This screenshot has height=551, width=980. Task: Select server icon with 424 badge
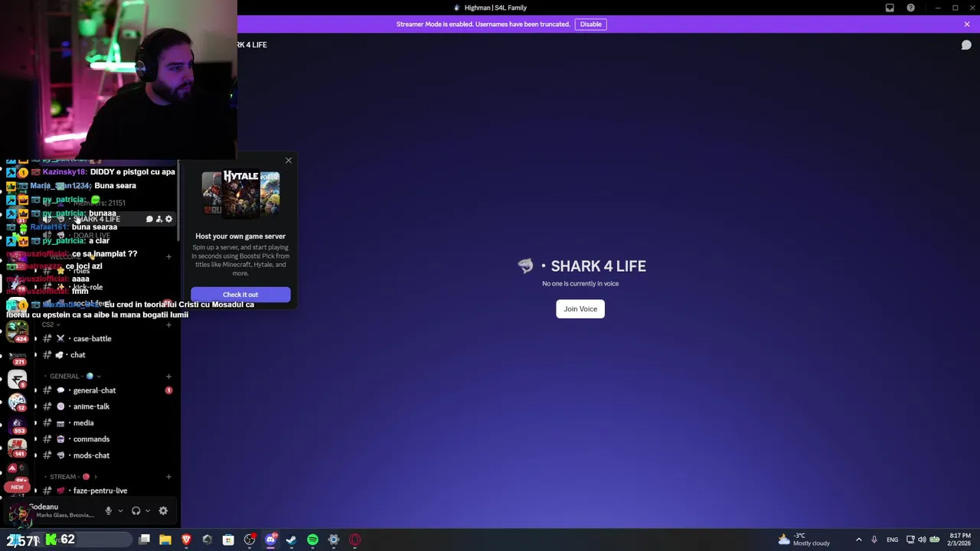pyautogui.click(x=17, y=331)
